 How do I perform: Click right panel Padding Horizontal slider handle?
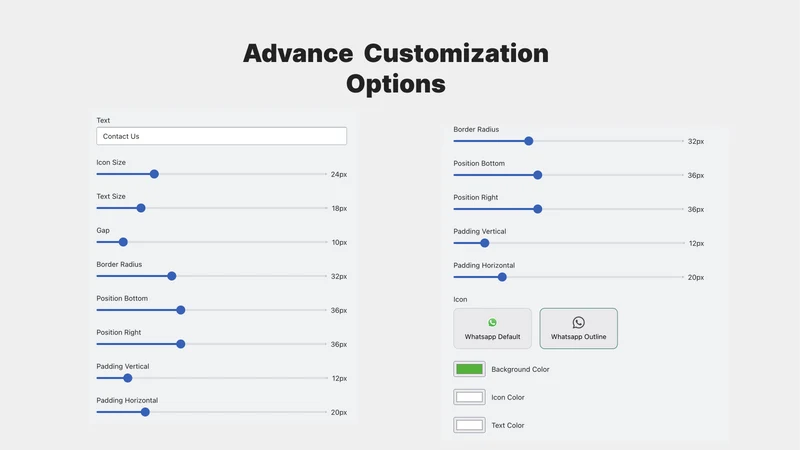503,277
